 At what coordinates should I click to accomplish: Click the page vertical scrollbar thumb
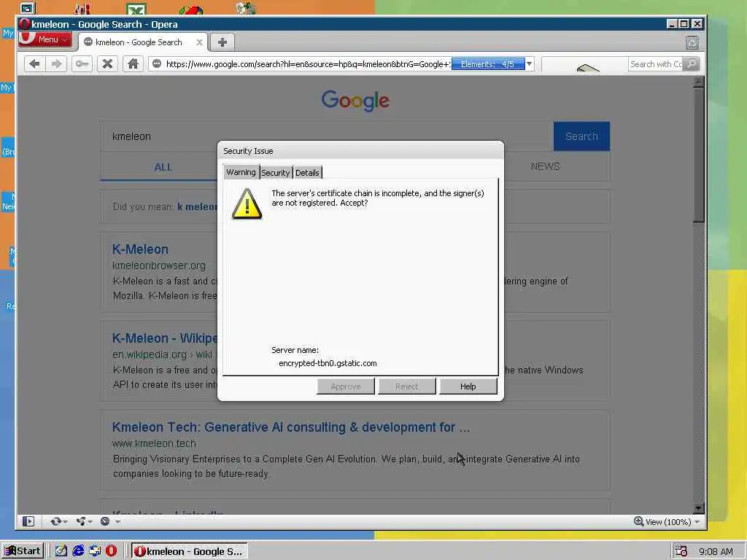point(698,155)
